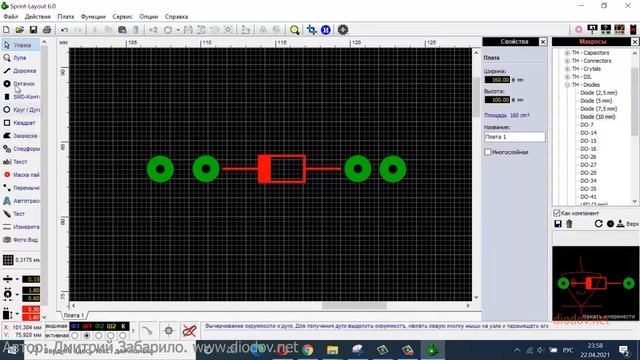Click the curved track bend mode icon
The image size is (640, 360).
tap(148, 330)
